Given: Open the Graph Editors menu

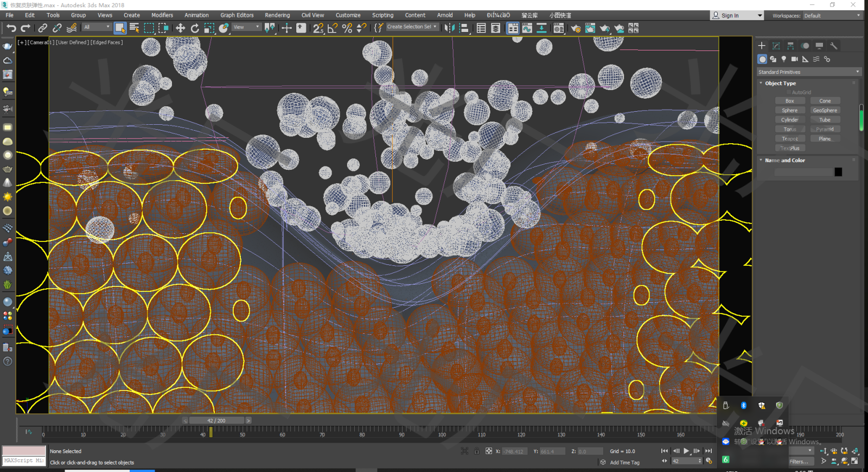Looking at the screenshot, I should 237,15.
